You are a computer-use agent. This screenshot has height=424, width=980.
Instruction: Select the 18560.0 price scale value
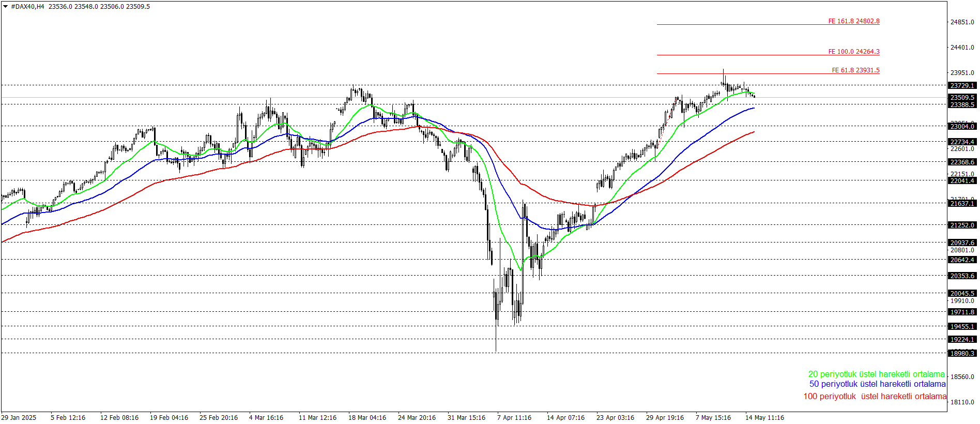click(x=962, y=377)
